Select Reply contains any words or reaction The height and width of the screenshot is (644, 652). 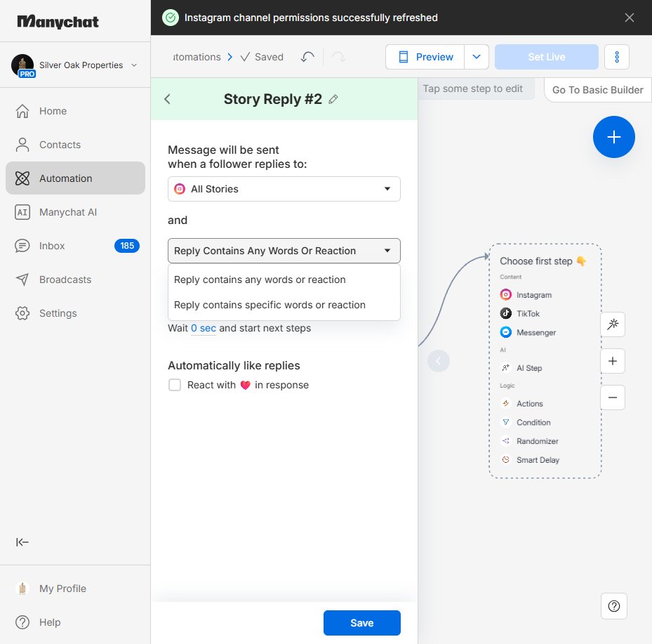[284, 280]
